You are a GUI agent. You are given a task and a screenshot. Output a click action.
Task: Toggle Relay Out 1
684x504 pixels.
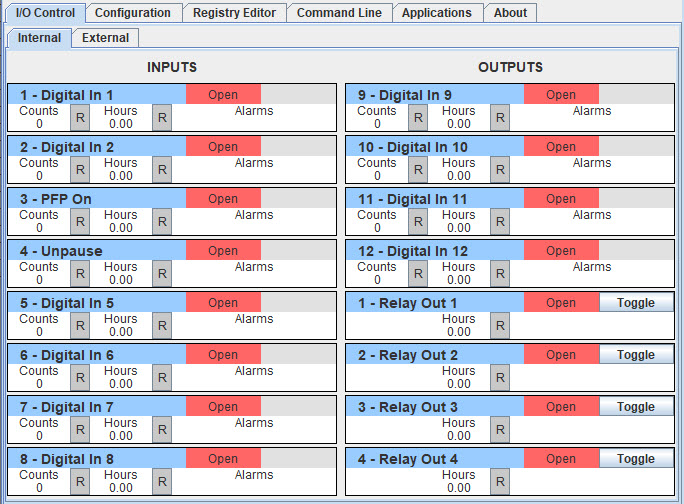click(x=636, y=302)
